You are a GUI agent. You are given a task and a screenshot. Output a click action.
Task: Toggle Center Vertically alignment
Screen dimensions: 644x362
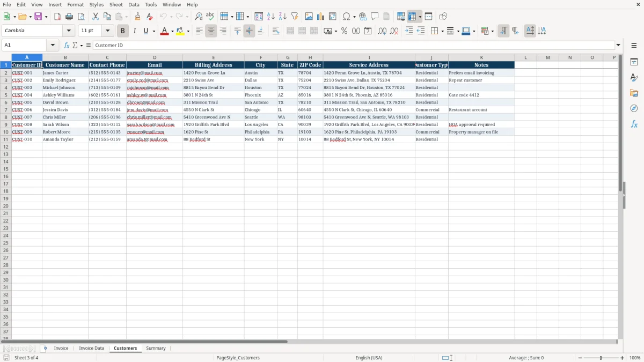(x=249, y=31)
